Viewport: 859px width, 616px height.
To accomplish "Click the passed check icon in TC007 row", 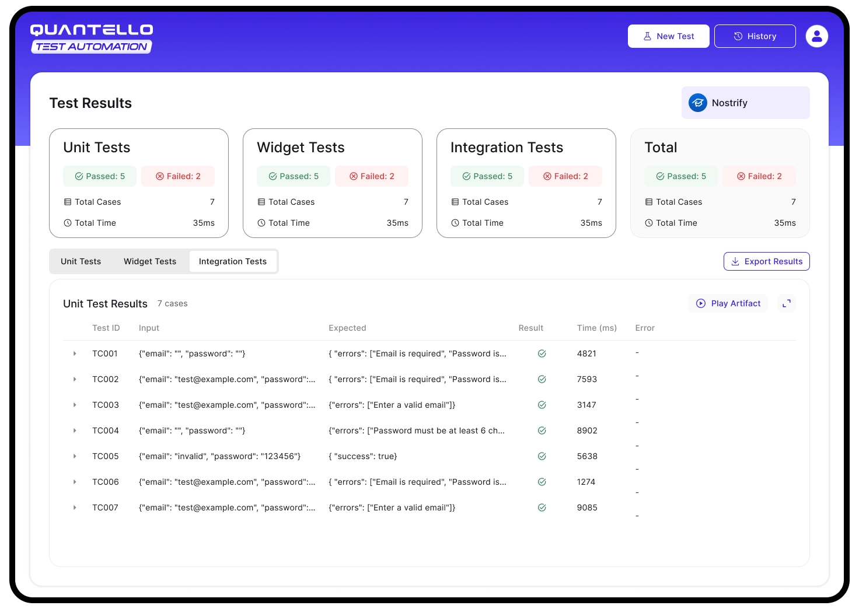I will [x=542, y=508].
